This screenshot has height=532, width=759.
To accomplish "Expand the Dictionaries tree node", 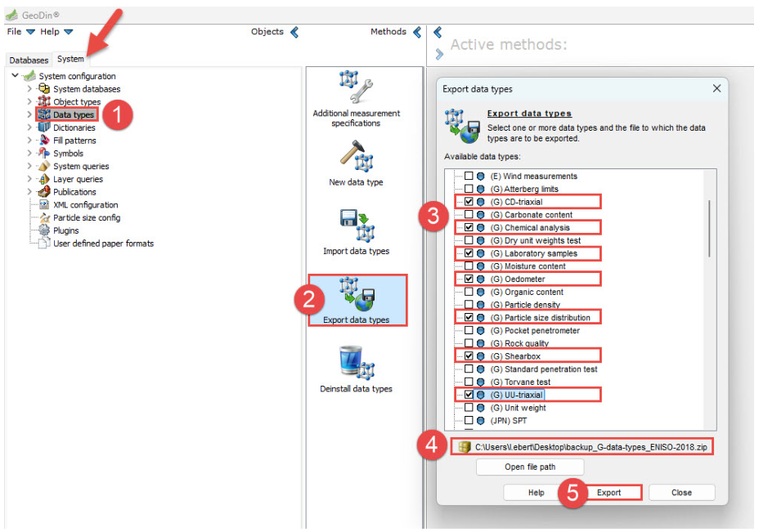I will click(x=30, y=127).
